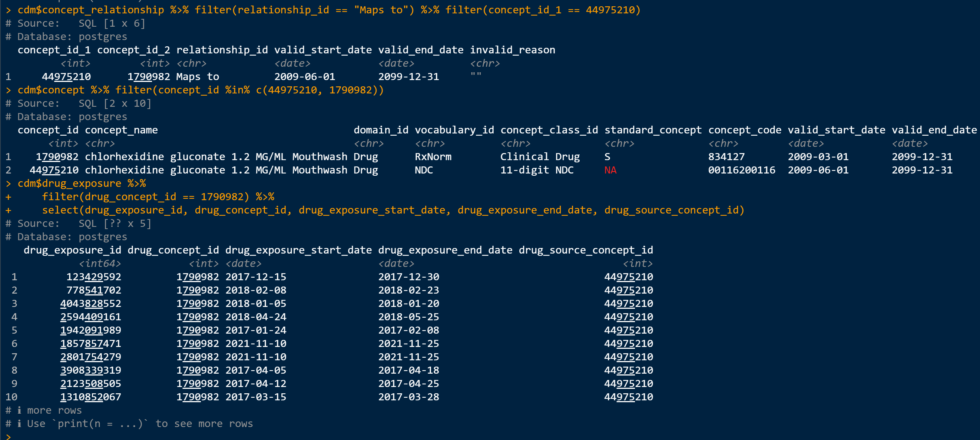This screenshot has height=440, width=980.
Task: Click the start date 2018-04-24
Action: coord(256,317)
